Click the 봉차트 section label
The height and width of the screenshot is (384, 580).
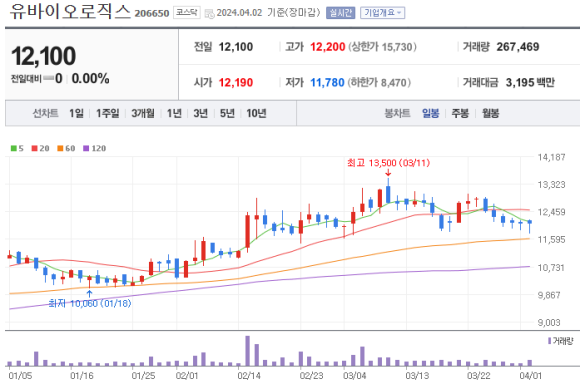(397, 113)
